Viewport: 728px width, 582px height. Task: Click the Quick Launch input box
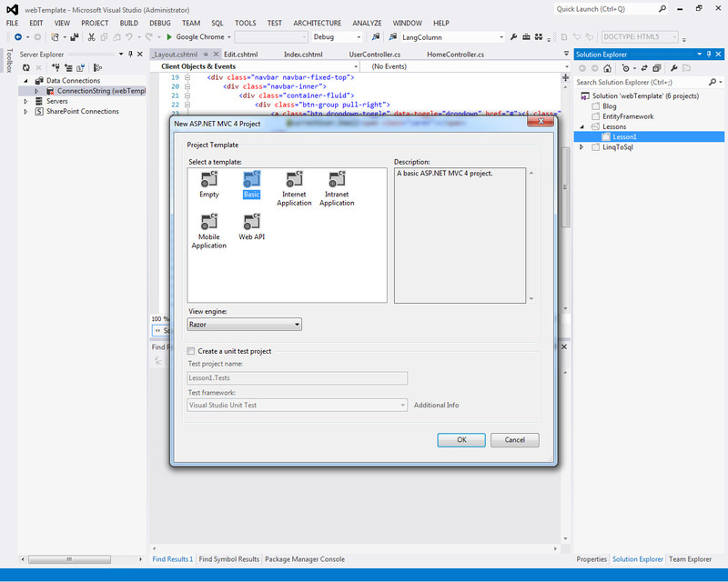tap(606, 9)
